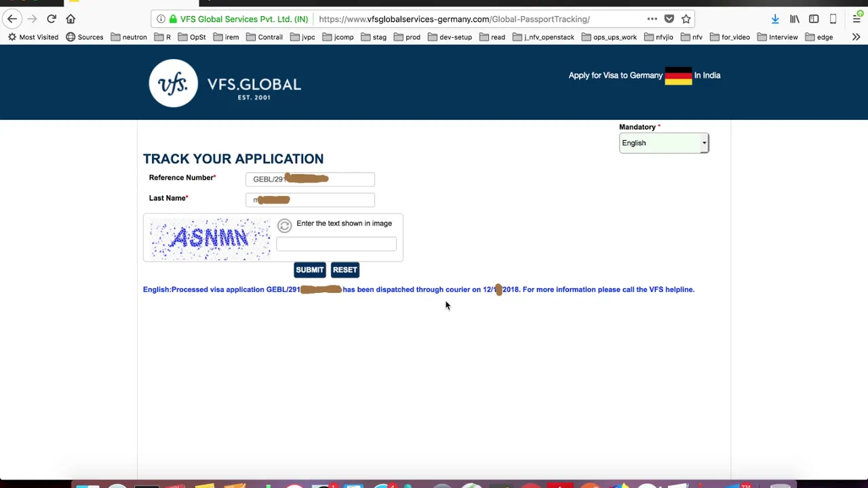Click the browser address bar URL
This screenshot has width=868, height=488.
pyautogui.click(x=454, y=19)
